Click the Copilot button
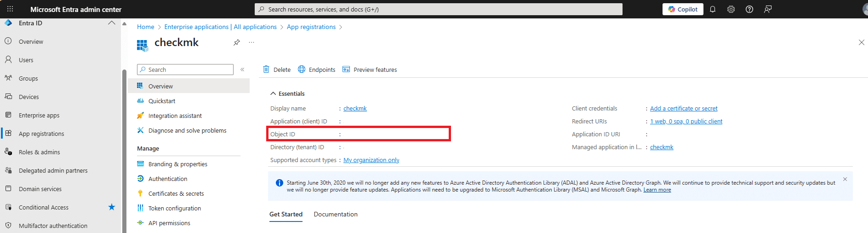Viewport: 868px width, 233px height. pyautogui.click(x=683, y=9)
